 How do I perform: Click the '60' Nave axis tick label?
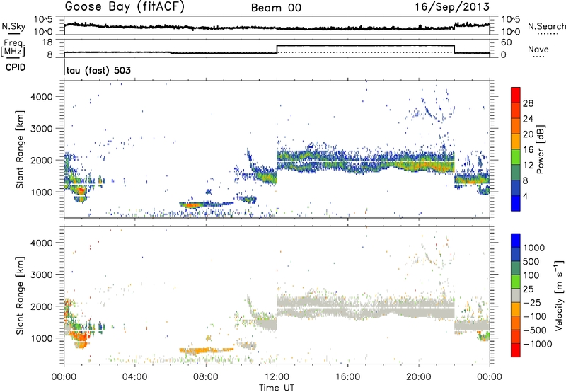coord(507,42)
